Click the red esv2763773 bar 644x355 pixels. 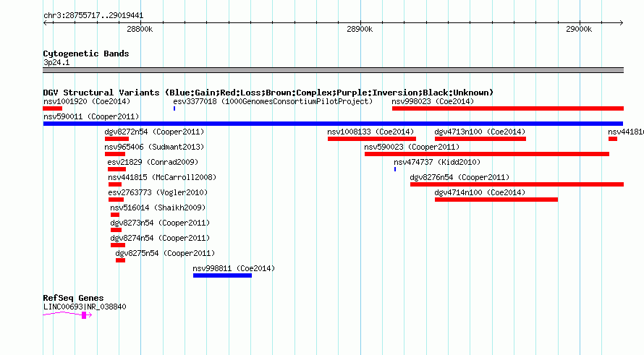tap(116, 200)
